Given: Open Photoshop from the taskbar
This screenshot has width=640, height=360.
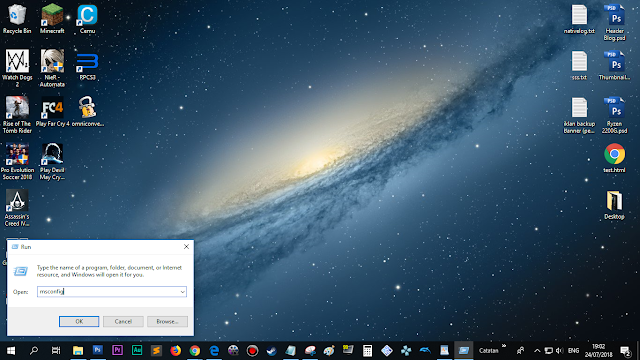Looking at the screenshot, I should pyautogui.click(x=98, y=350).
